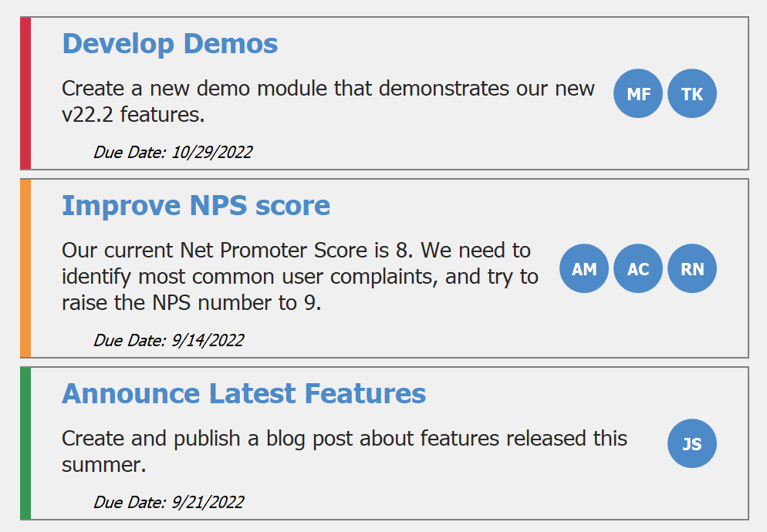This screenshot has width=767, height=532.
Task: Open the Develop Demos task title
Action: click(x=170, y=44)
